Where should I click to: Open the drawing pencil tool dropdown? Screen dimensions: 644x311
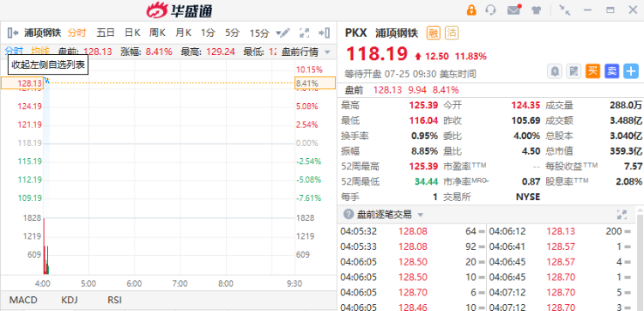[x=283, y=33]
